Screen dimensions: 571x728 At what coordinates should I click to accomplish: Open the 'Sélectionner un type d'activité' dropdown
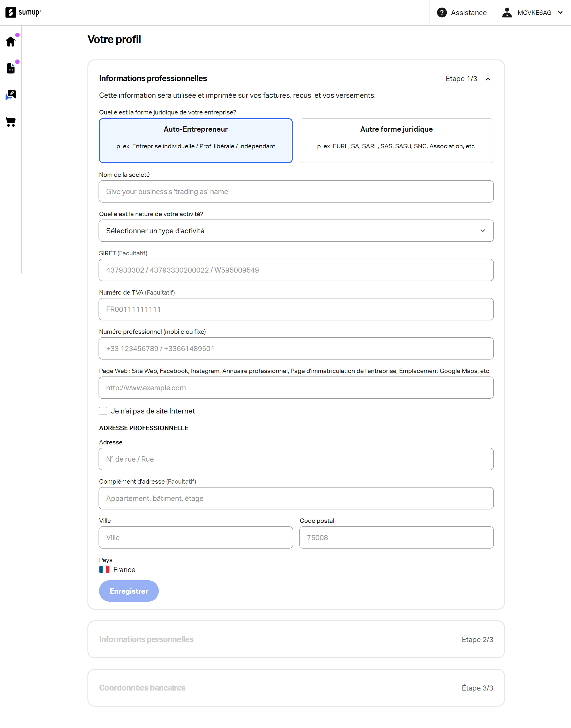(x=296, y=230)
